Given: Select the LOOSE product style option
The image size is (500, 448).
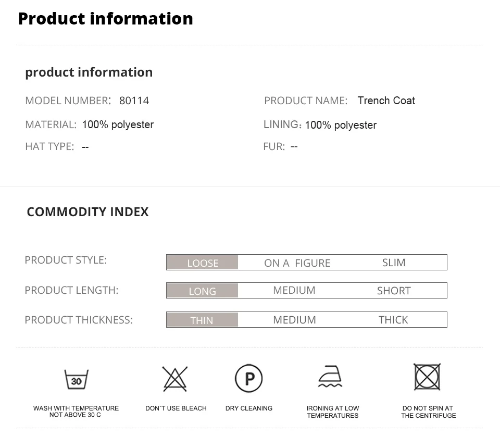Looking at the screenshot, I should pos(203,263).
